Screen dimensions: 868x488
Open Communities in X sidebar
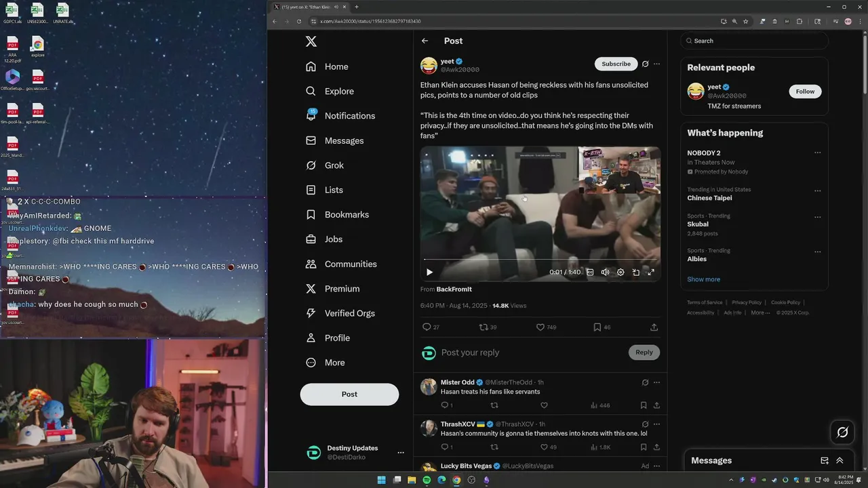point(341,264)
